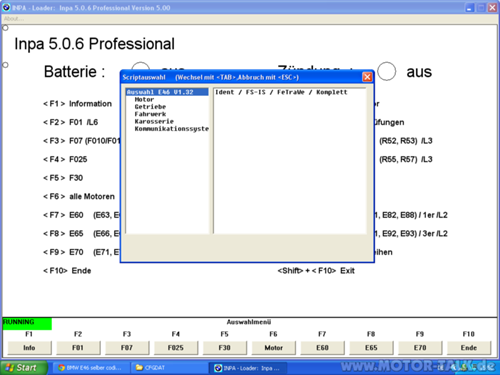Click the <F6> alle Motoren line
500x375 pixels.
tap(79, 197)
